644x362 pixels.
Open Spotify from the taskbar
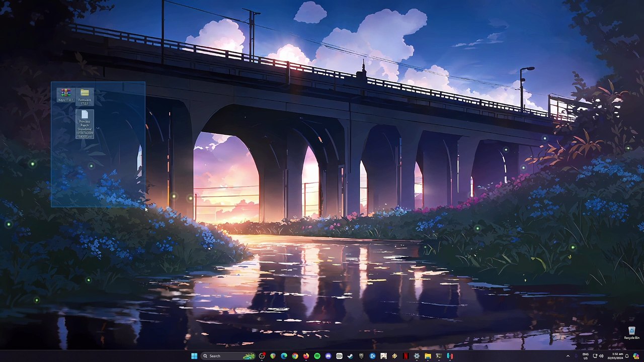coord(317,356)
